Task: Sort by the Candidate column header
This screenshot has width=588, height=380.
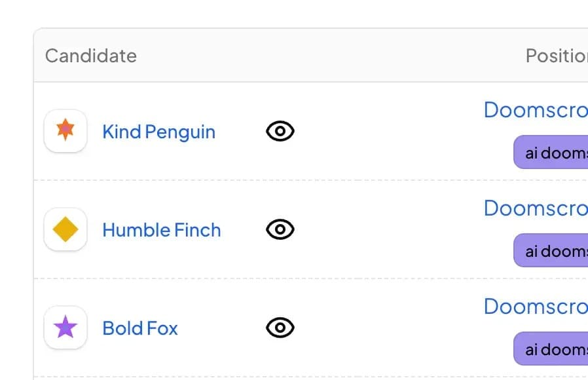Action: click(x=91, y=56)
